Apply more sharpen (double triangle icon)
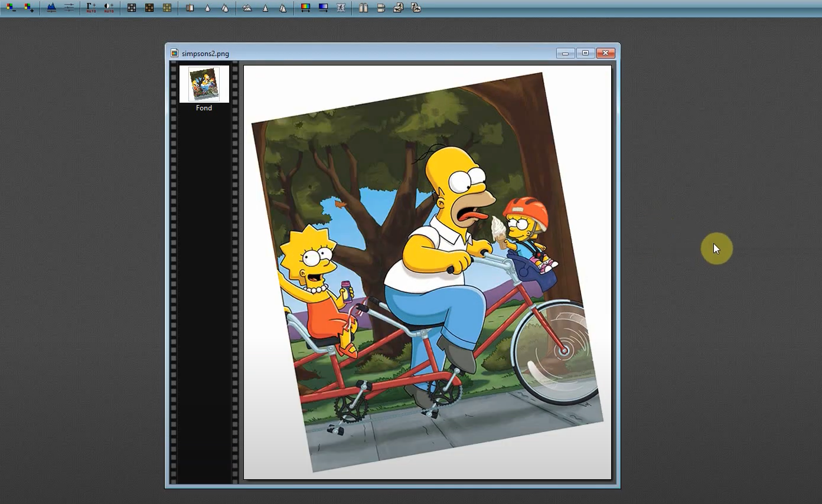 point(283,8)
